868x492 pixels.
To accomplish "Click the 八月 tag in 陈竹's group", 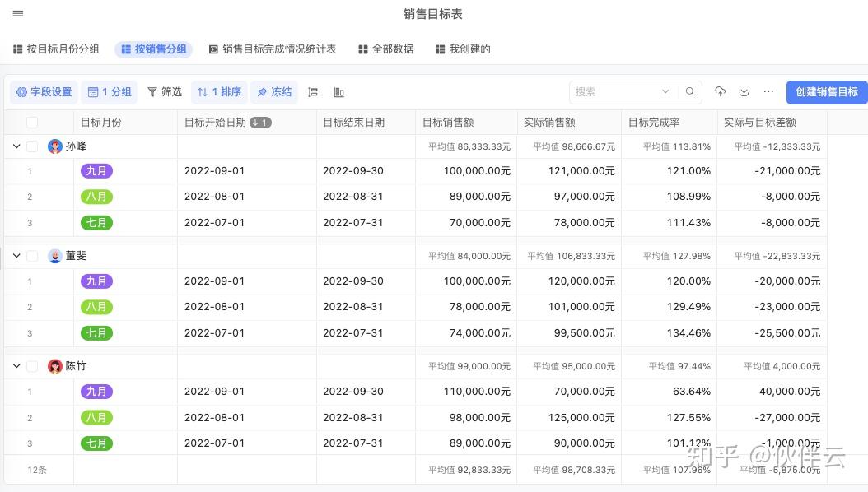I will click(97, 417).
